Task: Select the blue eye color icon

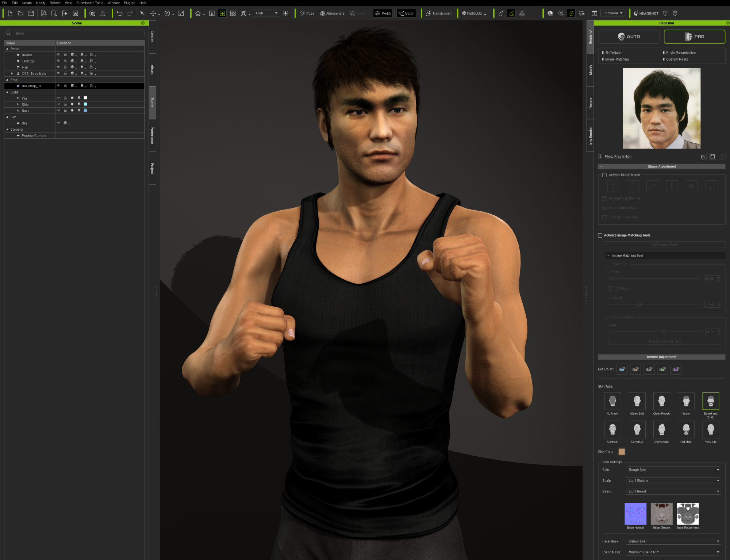Action: [622, 369]
